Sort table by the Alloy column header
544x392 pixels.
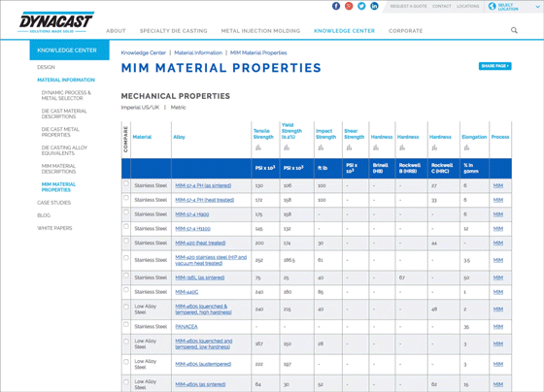179,137
